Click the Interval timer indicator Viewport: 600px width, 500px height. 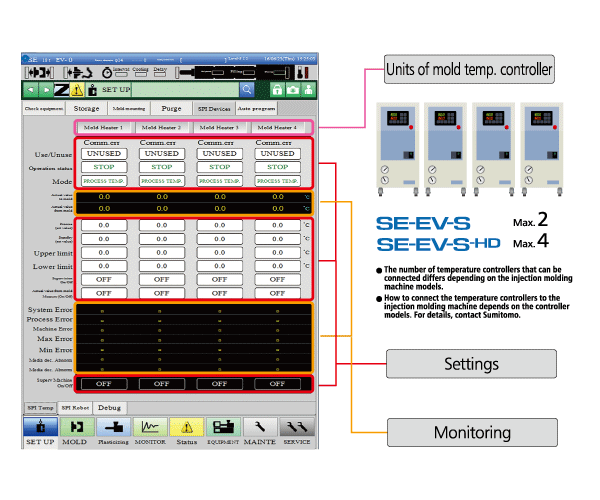pos(121,72)
